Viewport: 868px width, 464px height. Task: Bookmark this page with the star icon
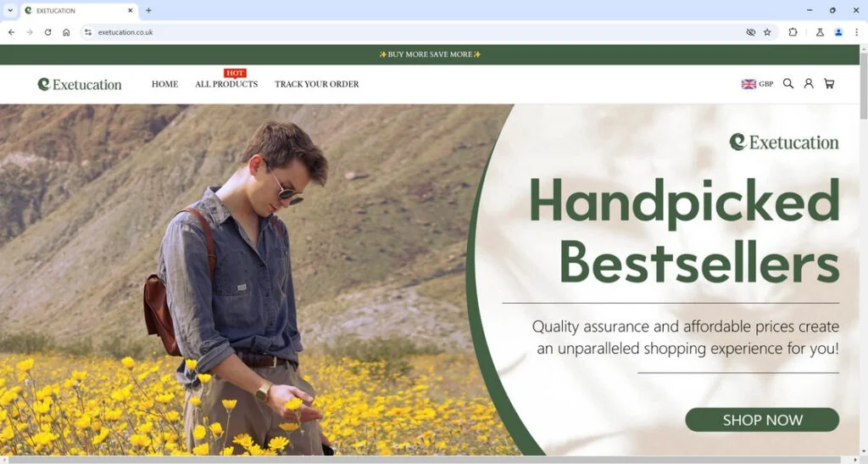click(x=767, y=32)
